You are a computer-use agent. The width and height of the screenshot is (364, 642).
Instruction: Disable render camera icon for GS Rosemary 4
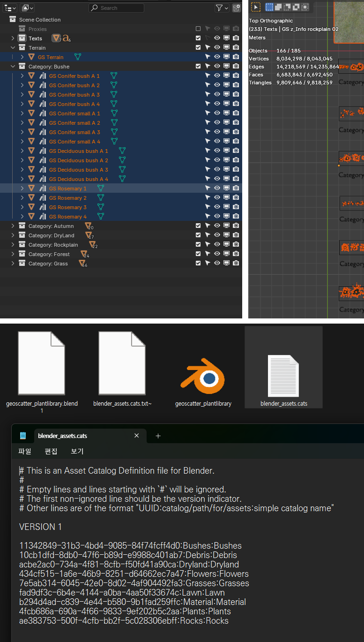coord(236,217)
